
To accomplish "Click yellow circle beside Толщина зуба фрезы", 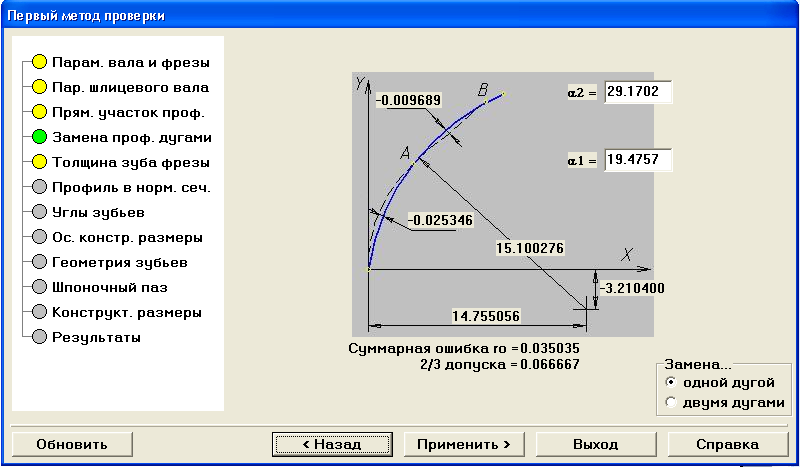I will tap(39, 162).
